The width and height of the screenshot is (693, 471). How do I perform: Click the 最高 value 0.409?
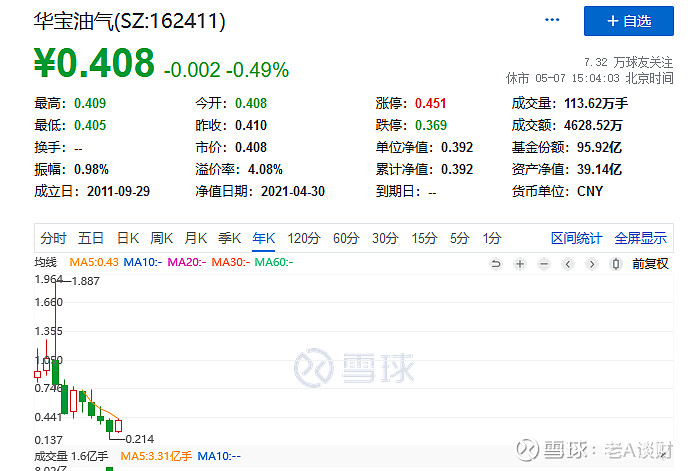click(90, 103)
